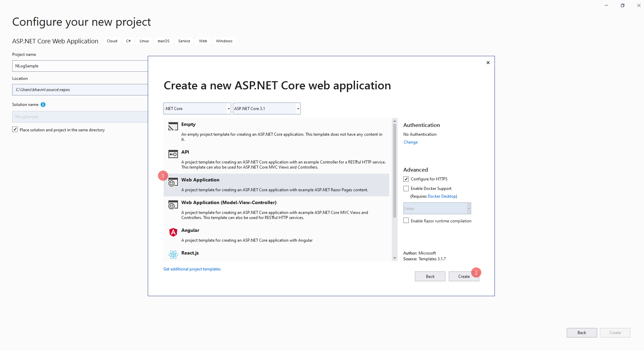The width and height of the screenshot is (644, 351).
Task: Click the Web tag
Action: 203,41
